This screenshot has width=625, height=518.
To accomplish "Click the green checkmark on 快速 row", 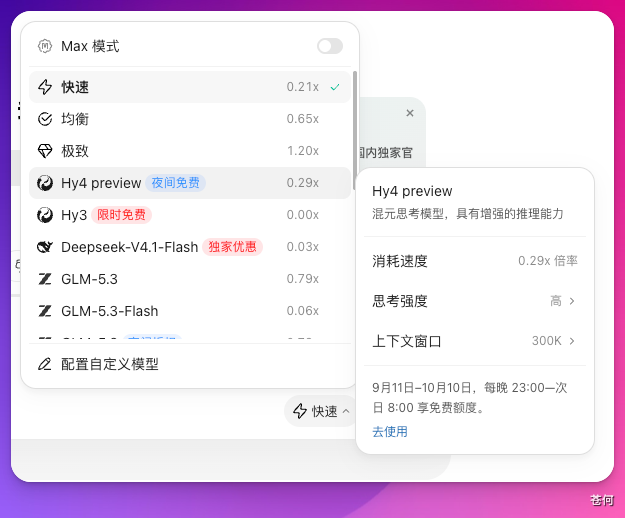I will coord(335,87).
